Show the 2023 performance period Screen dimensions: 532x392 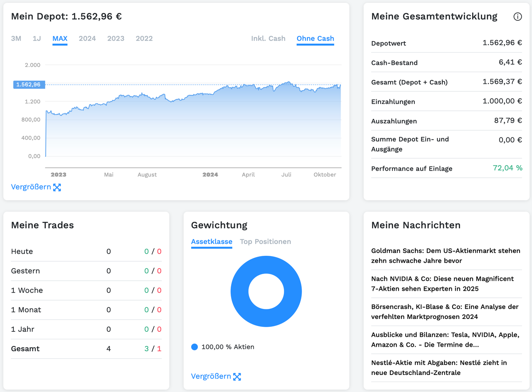click(116, 38)
